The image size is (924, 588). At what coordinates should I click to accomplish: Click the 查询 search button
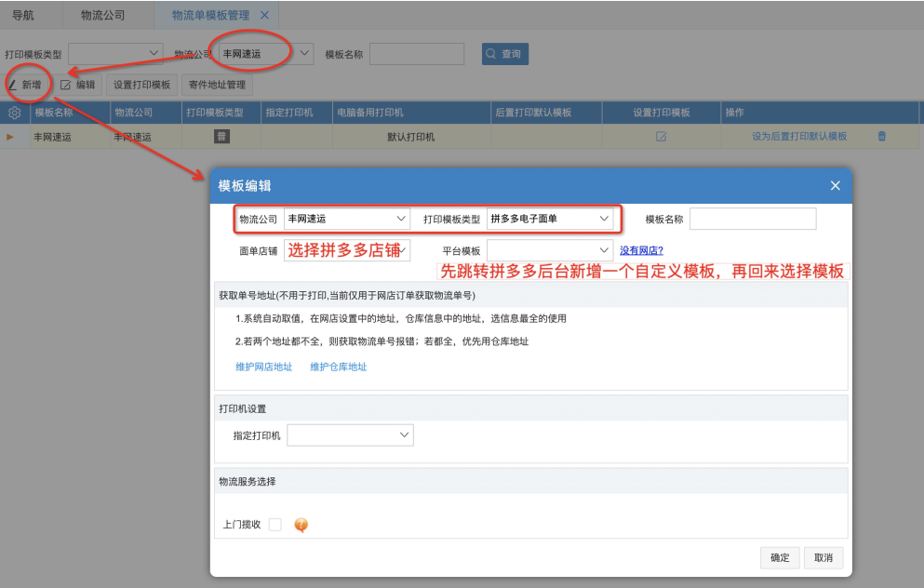[504, 54]
